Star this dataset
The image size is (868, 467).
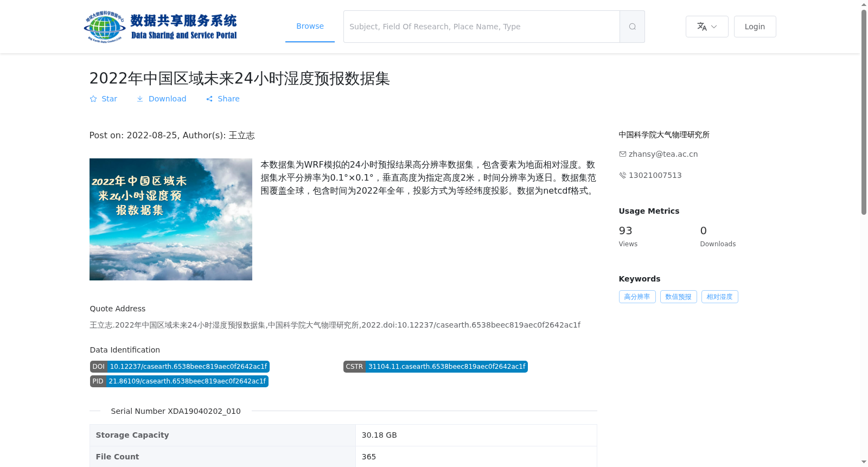103,99
